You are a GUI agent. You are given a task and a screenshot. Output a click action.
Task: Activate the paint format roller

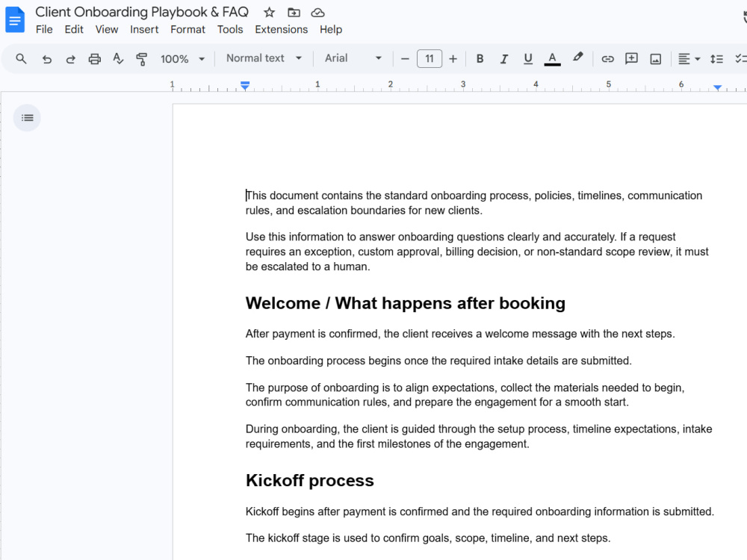click(141, 58)
